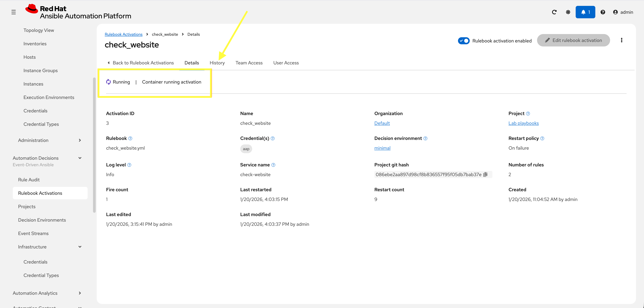Switch to the History tab
Image resolution: width=644 pixels, height=308 pixels.
coord(217,63)
